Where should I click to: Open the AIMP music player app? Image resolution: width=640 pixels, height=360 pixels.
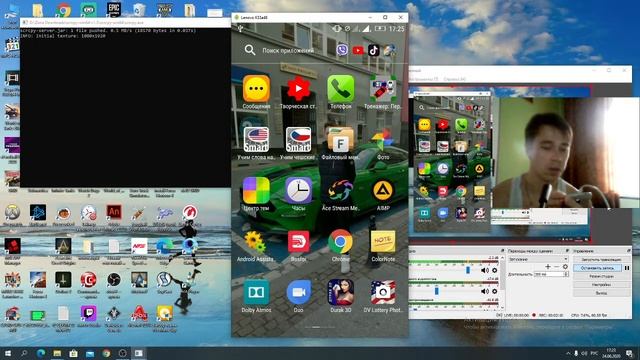point(382,191)
